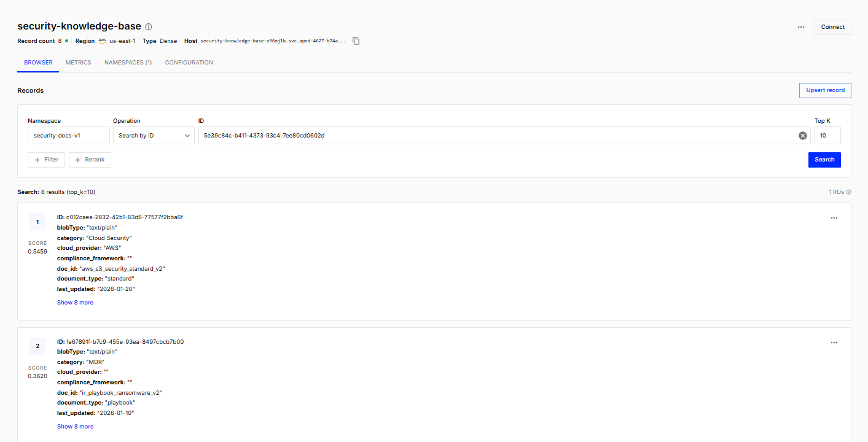This screenshot has height=442, width=868.
Task: Click Upsert record button
Action: click(x=825, y=90)
